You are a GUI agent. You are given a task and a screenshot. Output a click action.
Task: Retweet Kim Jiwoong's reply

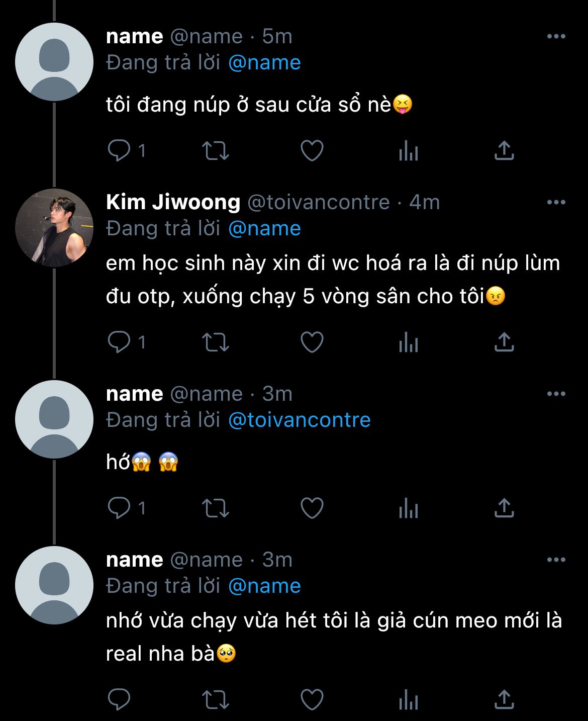tap(215, 342)
